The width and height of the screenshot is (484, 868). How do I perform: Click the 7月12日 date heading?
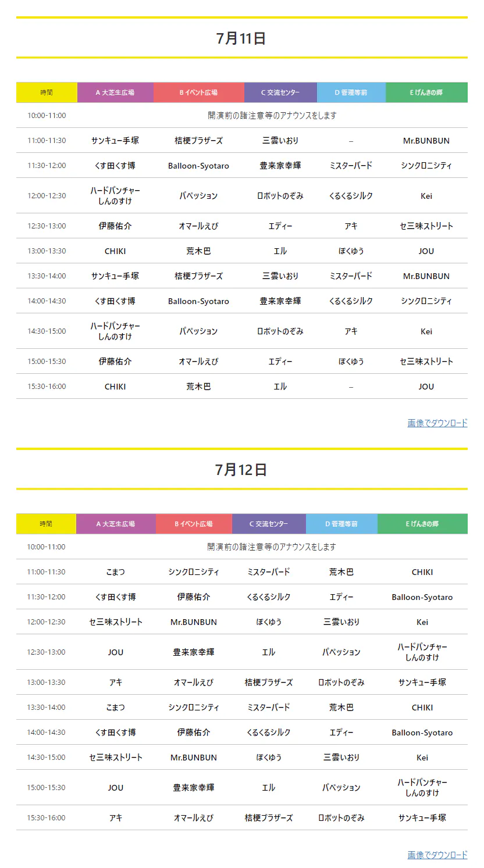[241, 470]
